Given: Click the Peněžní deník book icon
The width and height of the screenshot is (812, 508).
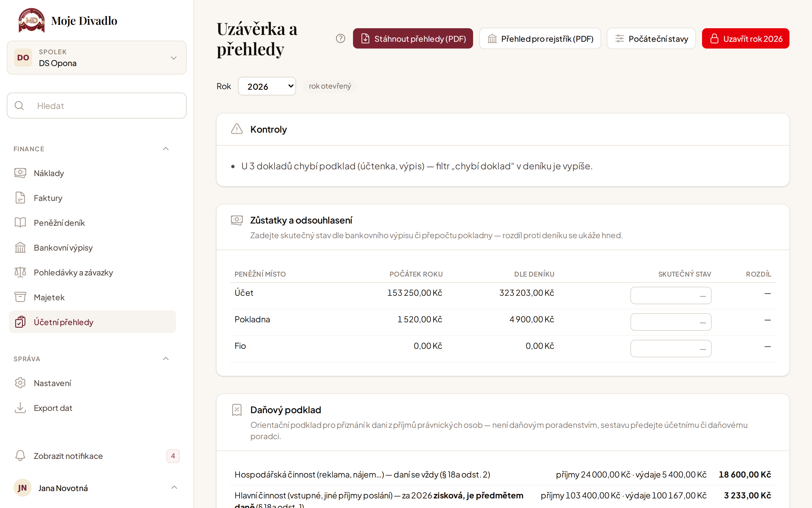Looking at the screenshot, I should (20, 222).
